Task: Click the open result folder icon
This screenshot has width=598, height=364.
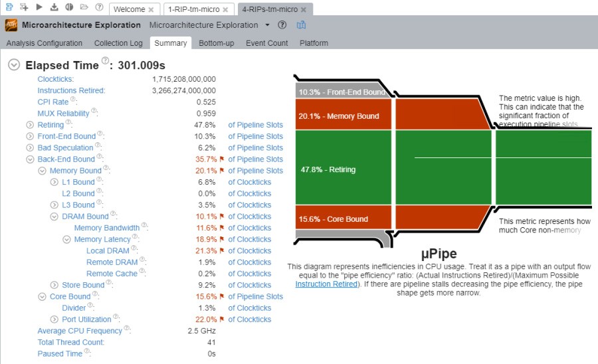Action: coord(84,7)
